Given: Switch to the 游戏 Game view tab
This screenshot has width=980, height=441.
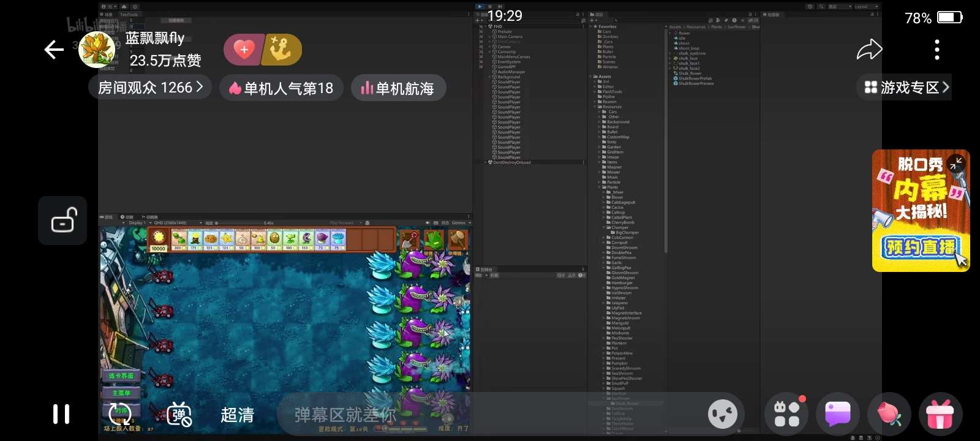Looking at the screenshot, I should (x=107, y=217).
